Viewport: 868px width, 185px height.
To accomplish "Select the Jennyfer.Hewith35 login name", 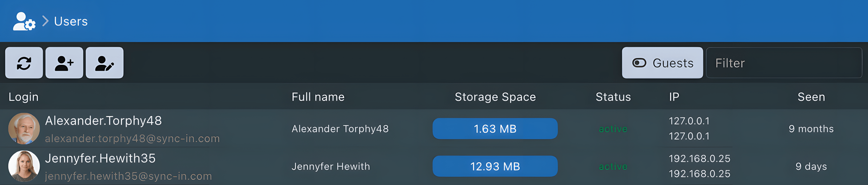I will click(100, 158).
